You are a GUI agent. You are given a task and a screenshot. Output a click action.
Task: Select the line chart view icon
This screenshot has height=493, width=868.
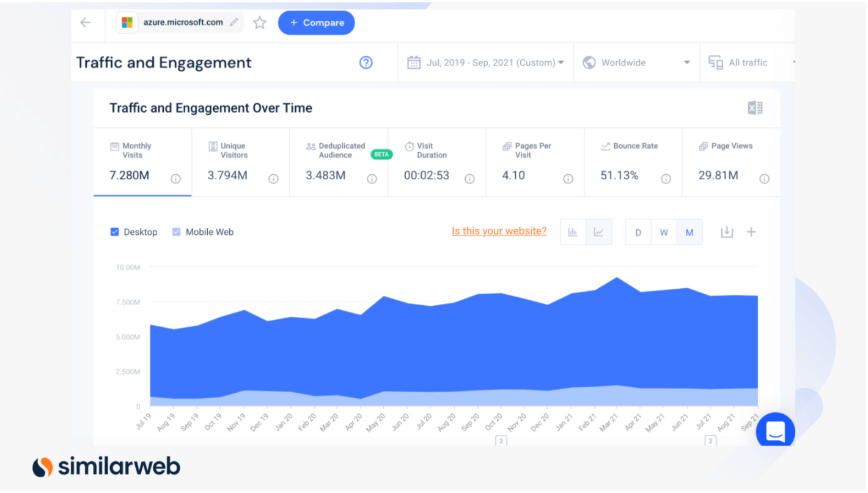click(x=598, y=232)
